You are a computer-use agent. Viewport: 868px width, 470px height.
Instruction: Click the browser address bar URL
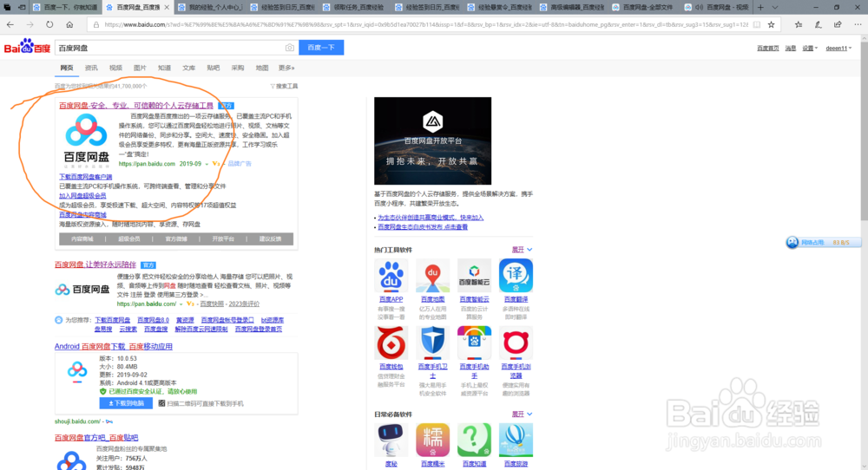(x=425, y=24)
